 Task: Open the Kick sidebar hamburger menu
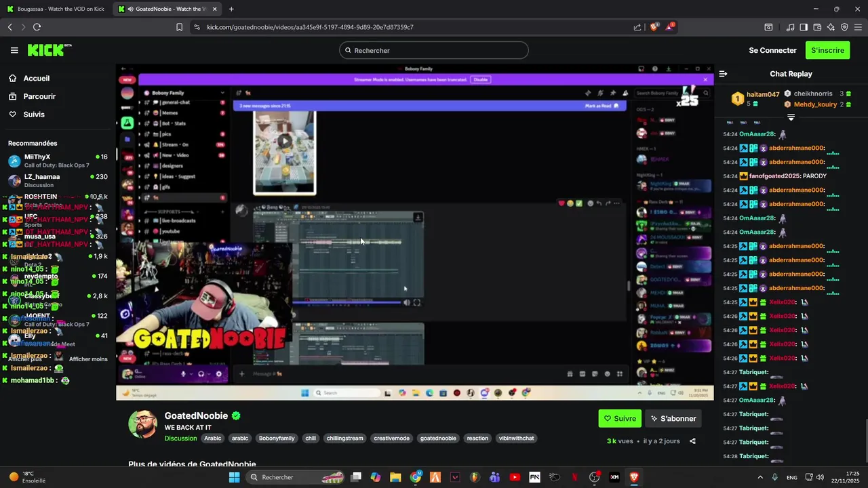(14, 50)
